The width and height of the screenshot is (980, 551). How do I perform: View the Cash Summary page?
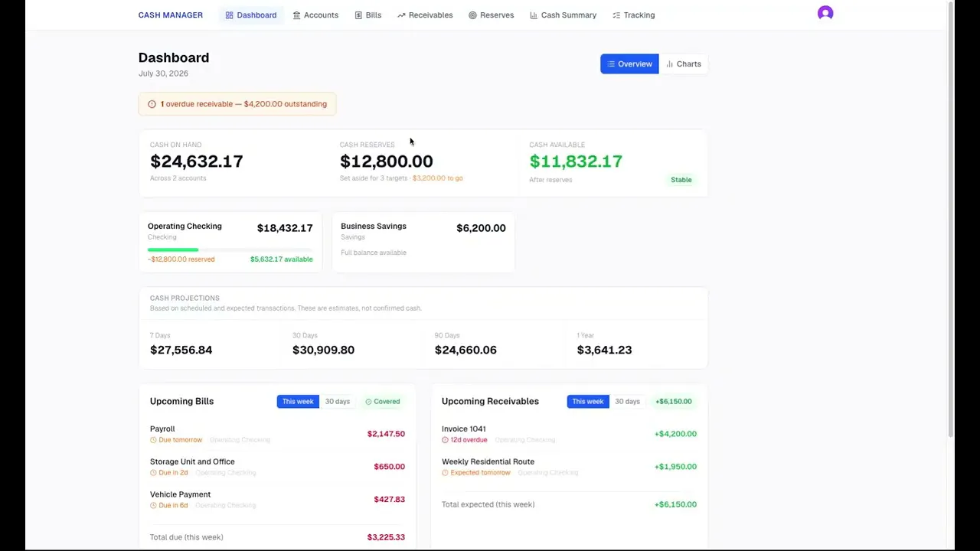[x=563, y=15]
